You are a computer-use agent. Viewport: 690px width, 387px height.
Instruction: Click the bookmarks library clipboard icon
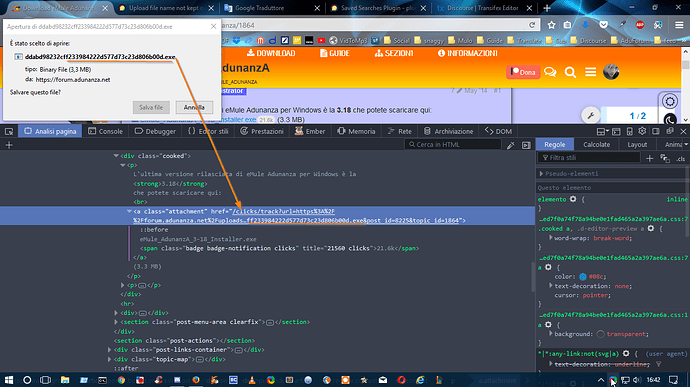point(567,25)
